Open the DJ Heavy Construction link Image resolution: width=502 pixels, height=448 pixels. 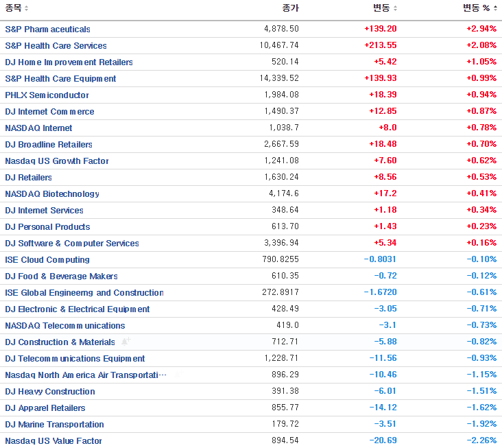coord(50,392)
